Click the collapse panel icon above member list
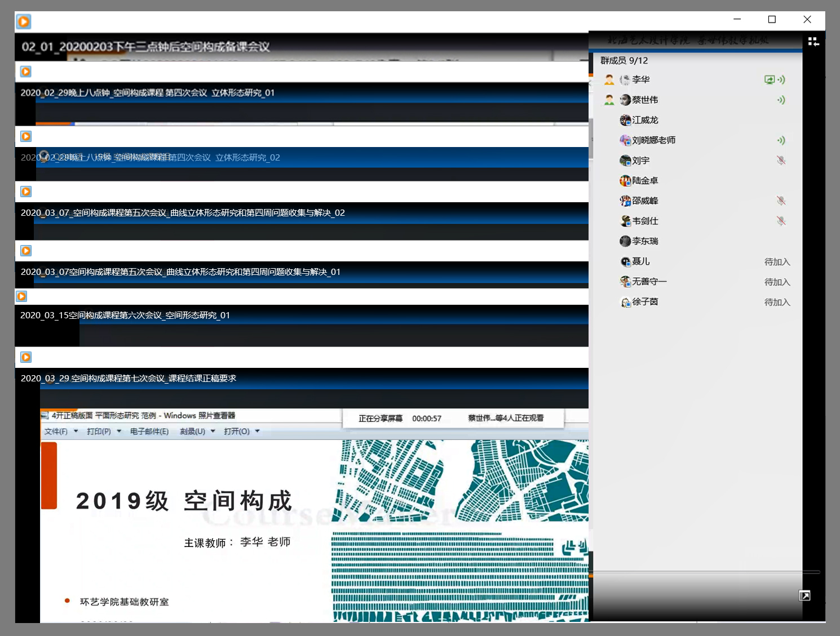The width and height of the screenshot is (840, 636). (x=813, y=42)
